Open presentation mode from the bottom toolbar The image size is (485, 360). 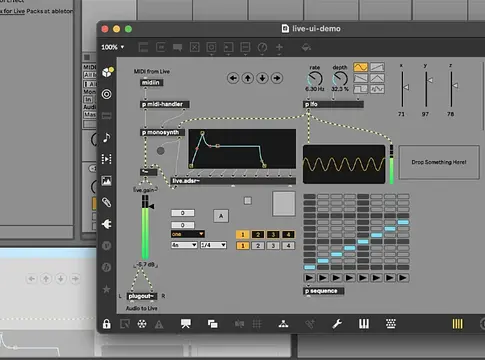coord(186,324)
